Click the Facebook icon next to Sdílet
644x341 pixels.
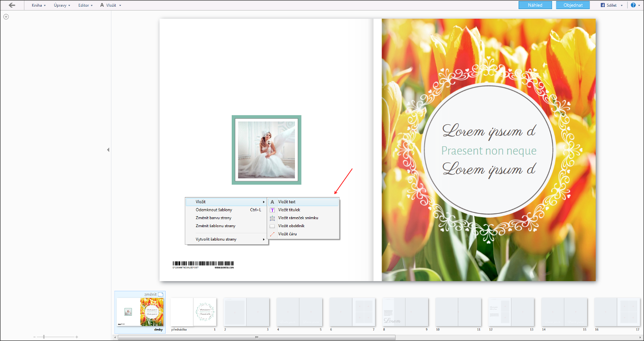click(x=603, y=5)
